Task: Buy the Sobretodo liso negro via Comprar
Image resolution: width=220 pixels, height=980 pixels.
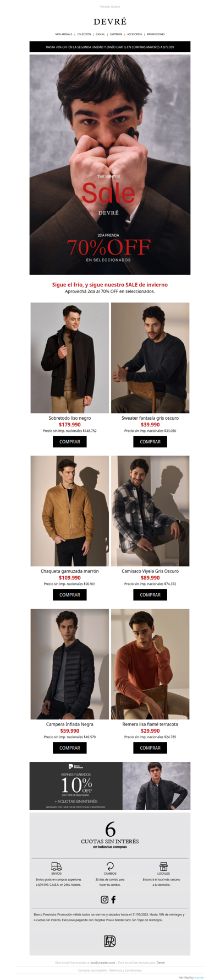Action: tap(70, 442)
